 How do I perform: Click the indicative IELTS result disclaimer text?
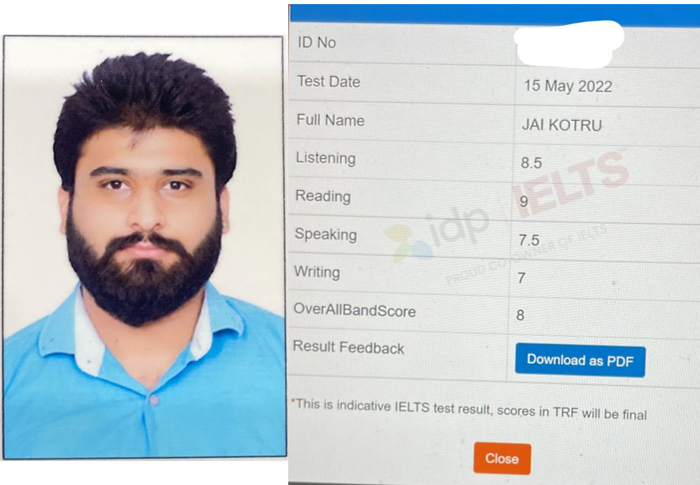[469, 409]
